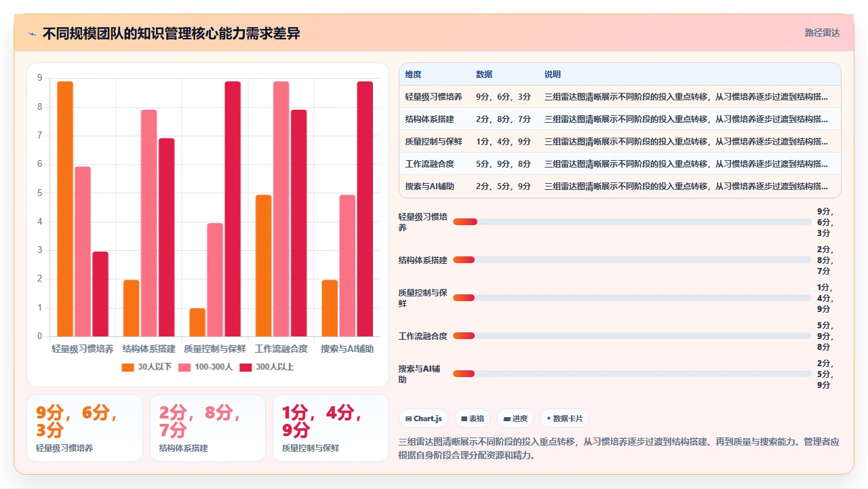Click the 轻量级习惯培养 progress bar
Screen dimensions: 868x489
tap(632, 222)
